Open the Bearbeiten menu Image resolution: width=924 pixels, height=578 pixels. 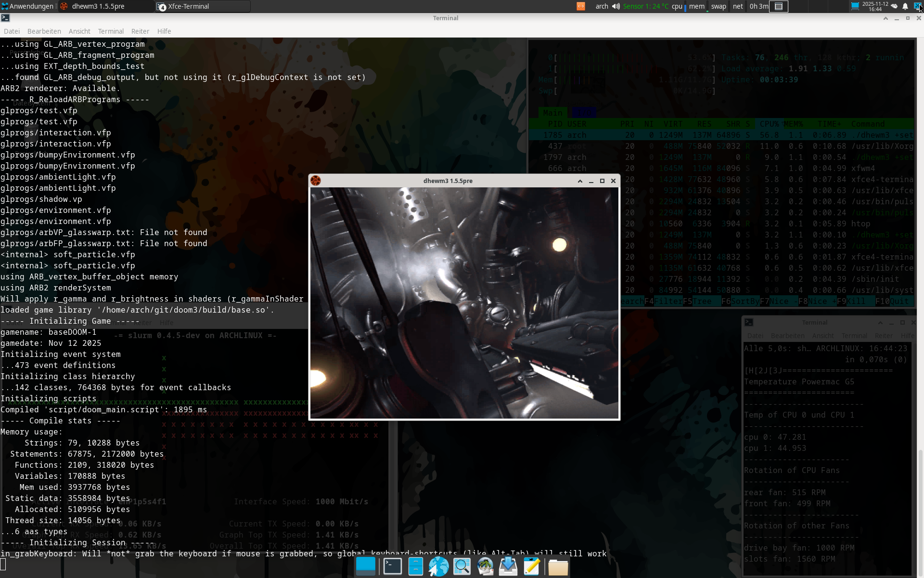click(x=44, y=31)
